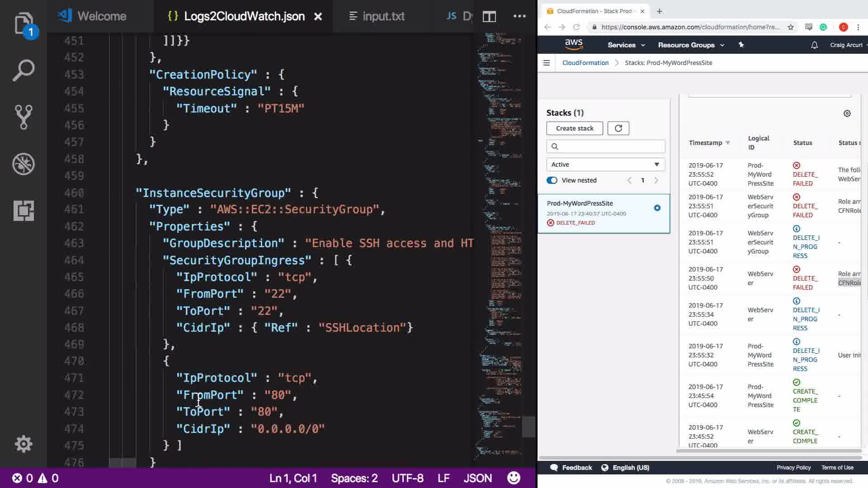This screenshot has width=868, height=488.
Task: Open the Extensions icon in activity bar
Action: (24, 211)
